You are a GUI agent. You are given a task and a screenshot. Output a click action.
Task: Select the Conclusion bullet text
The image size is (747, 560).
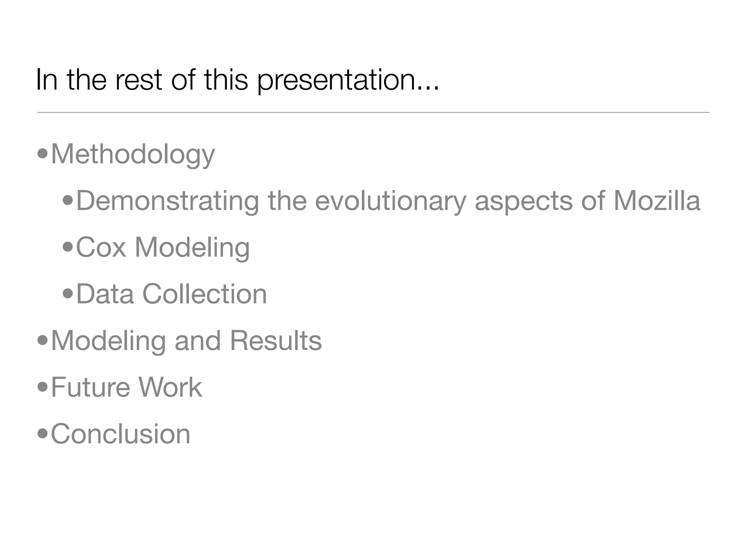(x=120, y=434)
